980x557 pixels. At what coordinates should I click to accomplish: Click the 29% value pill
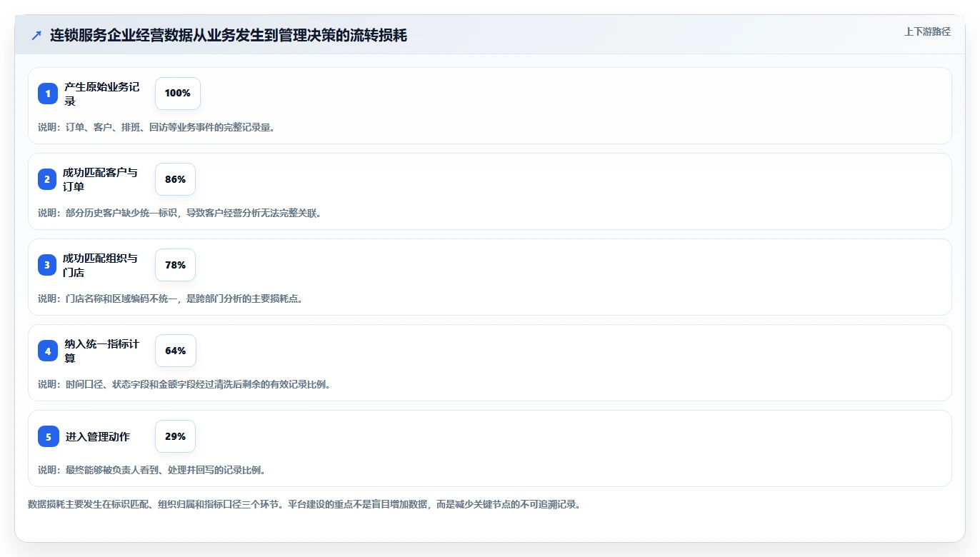pos(175,436)
